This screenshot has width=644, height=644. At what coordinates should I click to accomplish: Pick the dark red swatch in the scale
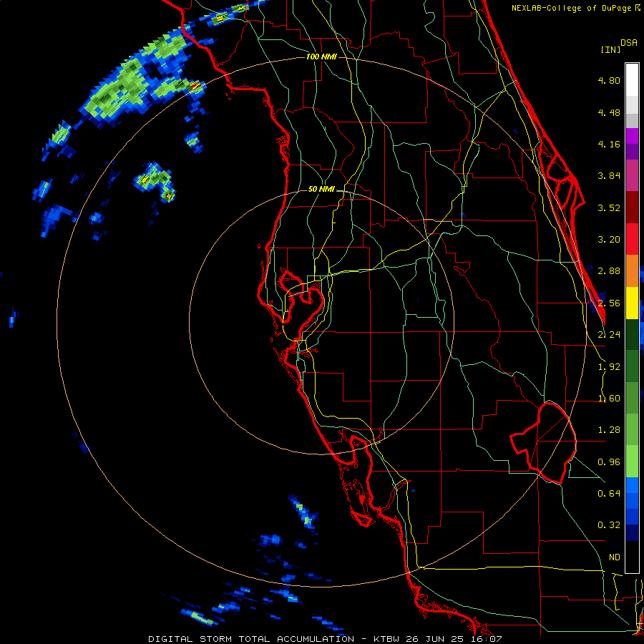click(632, 208)
